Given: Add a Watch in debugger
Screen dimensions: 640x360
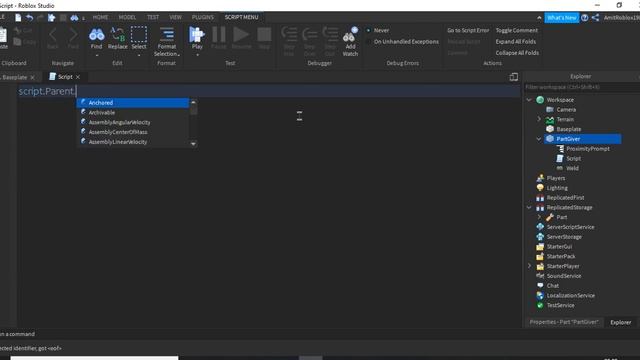Looking at the screenshot, I should (x=350, y=42).
